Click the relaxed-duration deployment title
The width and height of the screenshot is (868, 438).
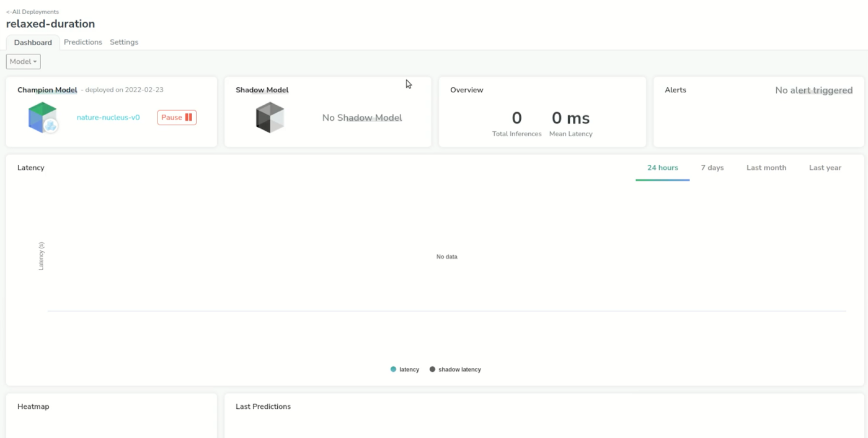[50, 24]
